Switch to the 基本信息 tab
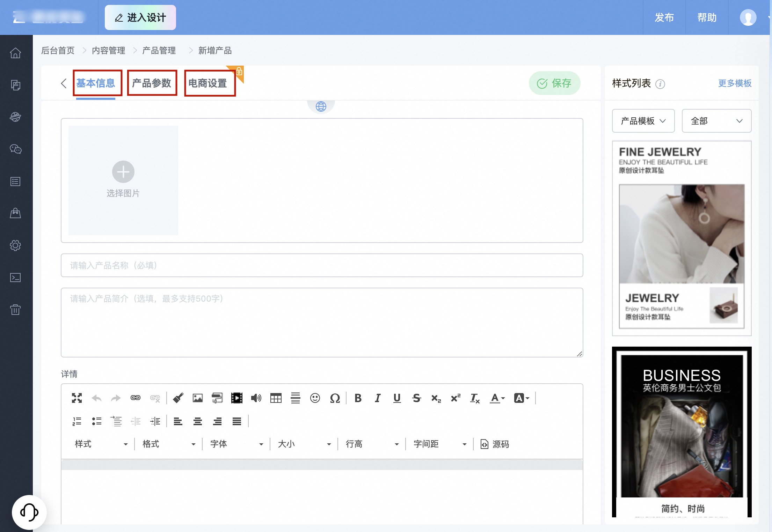 tap(96, 83)
